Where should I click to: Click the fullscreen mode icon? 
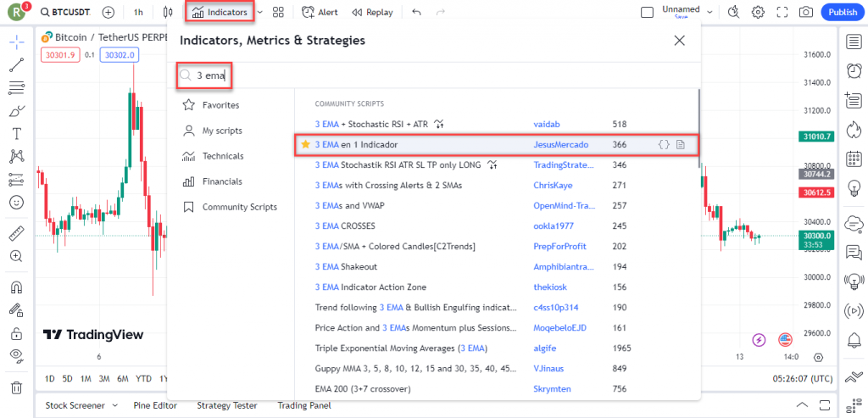tap(782, 12)
